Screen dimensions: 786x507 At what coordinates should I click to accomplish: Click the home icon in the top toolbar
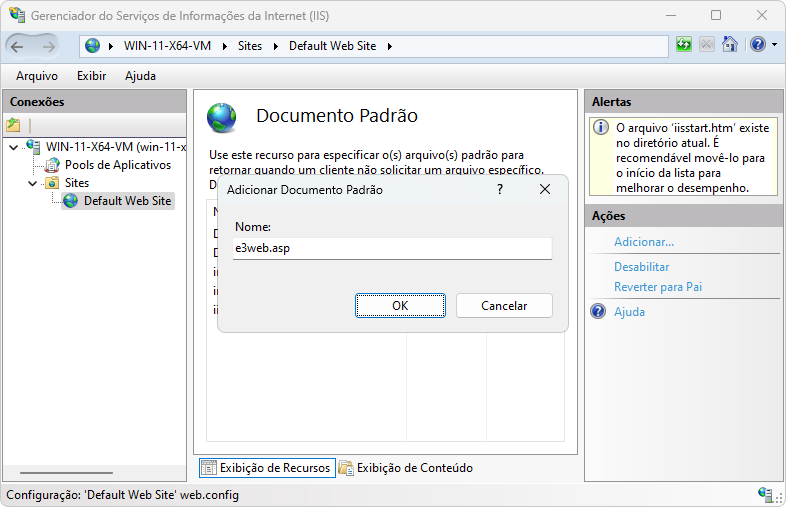[730, 45]
